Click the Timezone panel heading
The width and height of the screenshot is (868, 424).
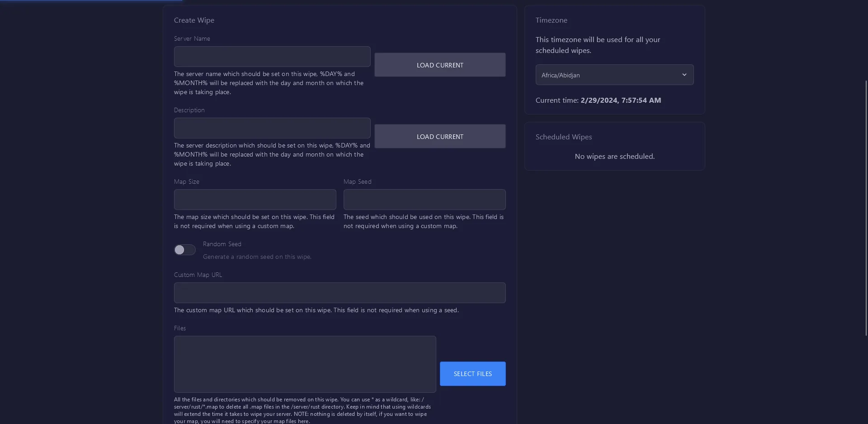(551, 20)
